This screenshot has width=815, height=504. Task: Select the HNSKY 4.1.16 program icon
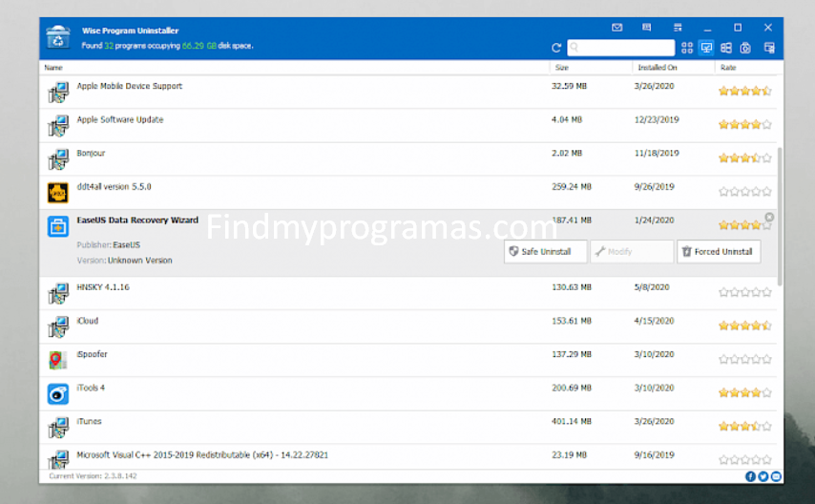[58, 293]
